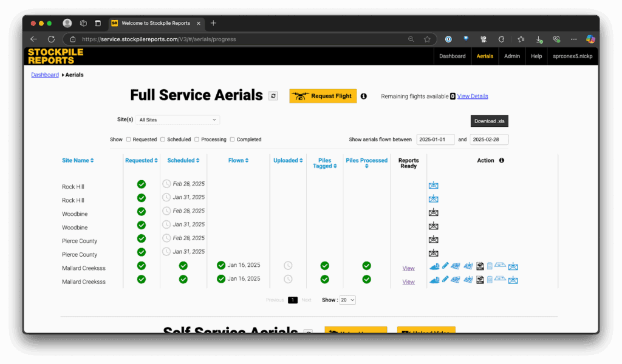
Task: Open the All Sites dropdown
Action: tap(177, 120)
